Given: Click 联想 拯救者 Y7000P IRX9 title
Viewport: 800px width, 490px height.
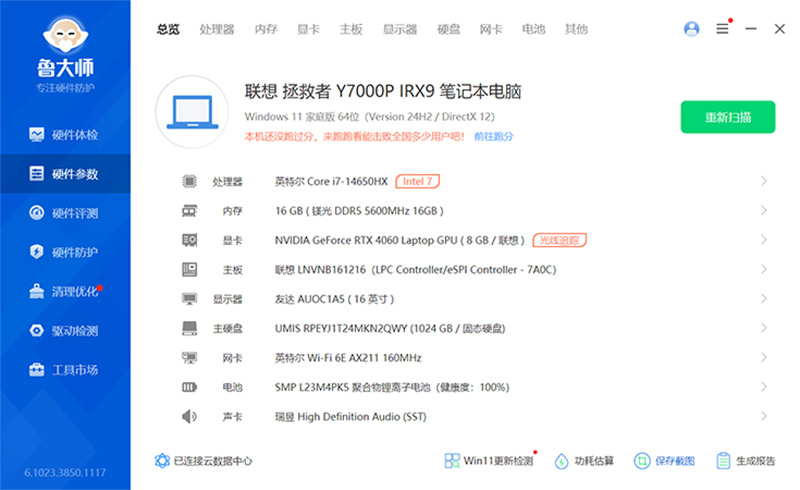Looking at the screenshot, I should point(383,91).
